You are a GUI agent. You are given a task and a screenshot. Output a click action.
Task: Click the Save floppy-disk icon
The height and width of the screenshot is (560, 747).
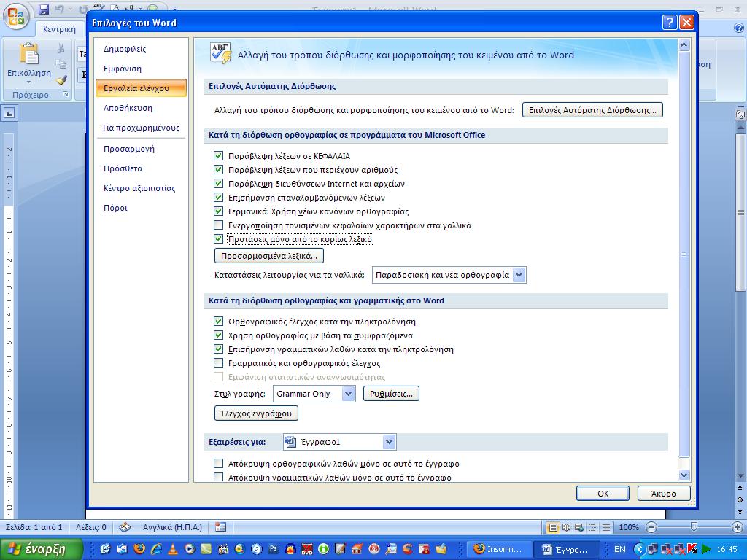pos(44,9)
